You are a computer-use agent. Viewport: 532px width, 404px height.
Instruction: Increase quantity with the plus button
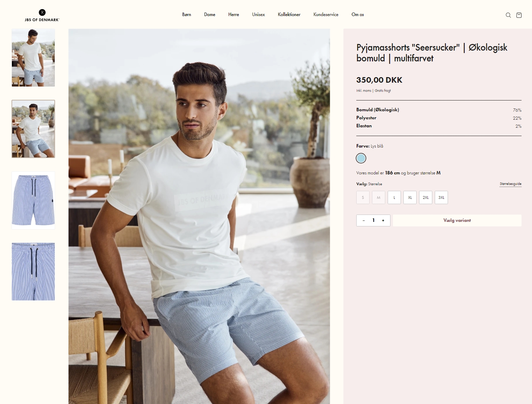point(383,220)
